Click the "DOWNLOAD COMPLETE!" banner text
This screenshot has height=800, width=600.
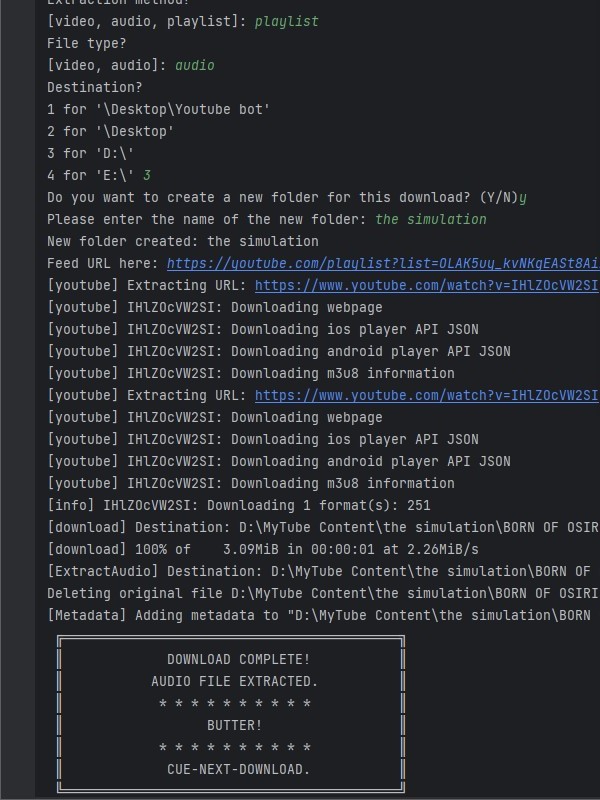238,659
